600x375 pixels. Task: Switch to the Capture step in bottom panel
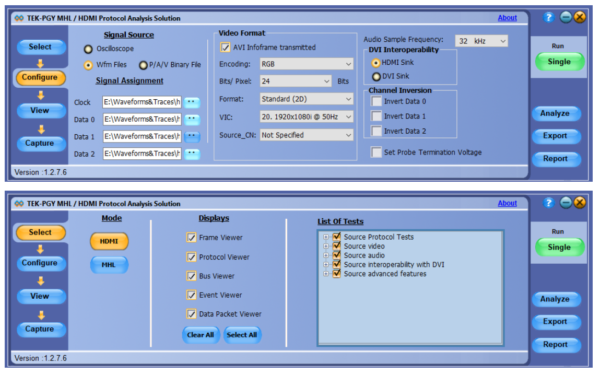[x=40, y=329]
